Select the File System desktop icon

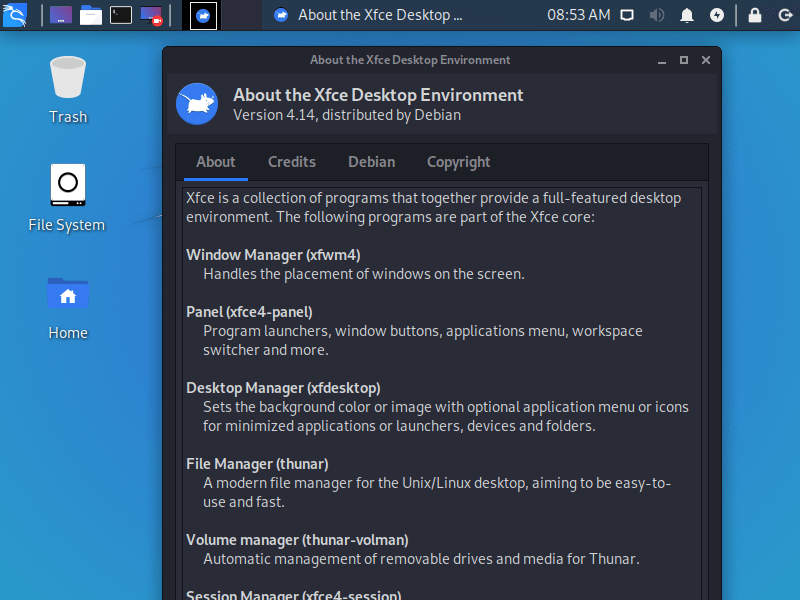67,198
